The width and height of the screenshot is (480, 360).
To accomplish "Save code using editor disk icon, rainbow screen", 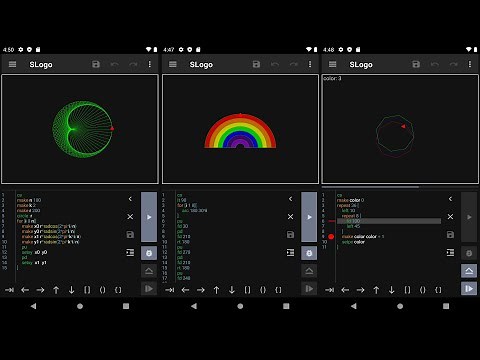I will tap(291, 235).
